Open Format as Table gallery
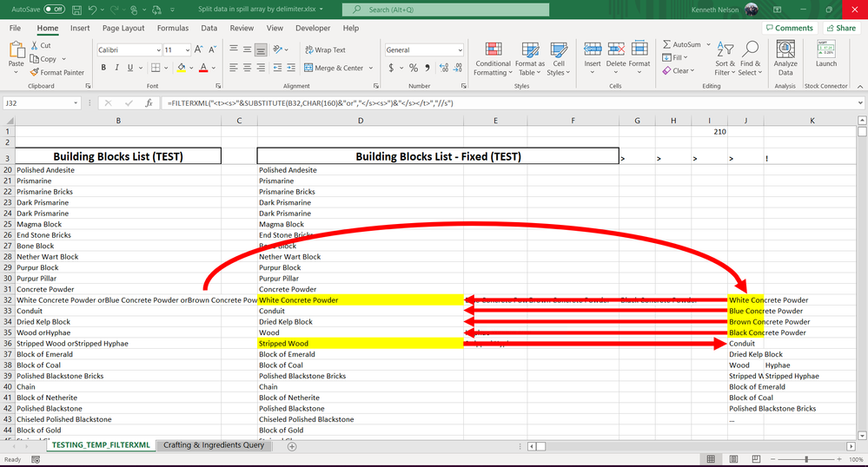The width and height of the screenshot is (868, 467). point(530,59)
